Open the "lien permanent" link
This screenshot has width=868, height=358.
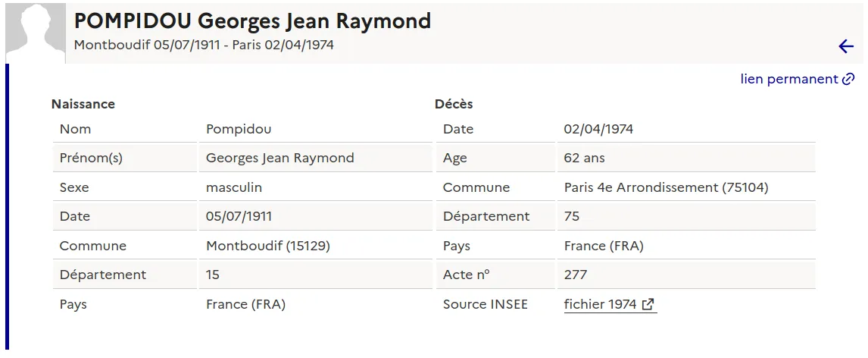[x=789, y=79]
